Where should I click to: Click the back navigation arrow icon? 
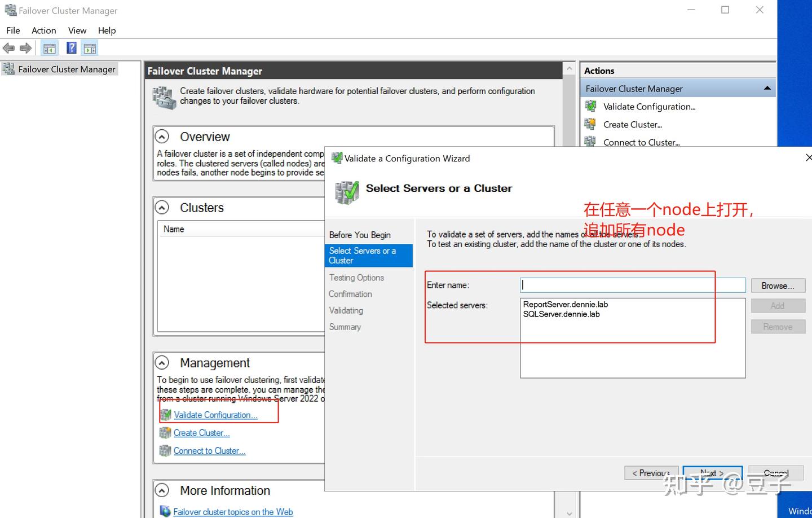tap(8, 48)
